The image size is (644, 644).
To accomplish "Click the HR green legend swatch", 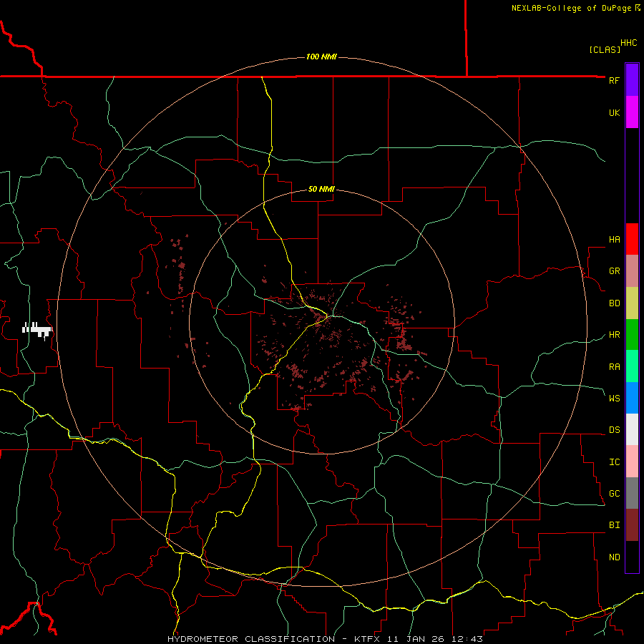I will tap(632, 335).
